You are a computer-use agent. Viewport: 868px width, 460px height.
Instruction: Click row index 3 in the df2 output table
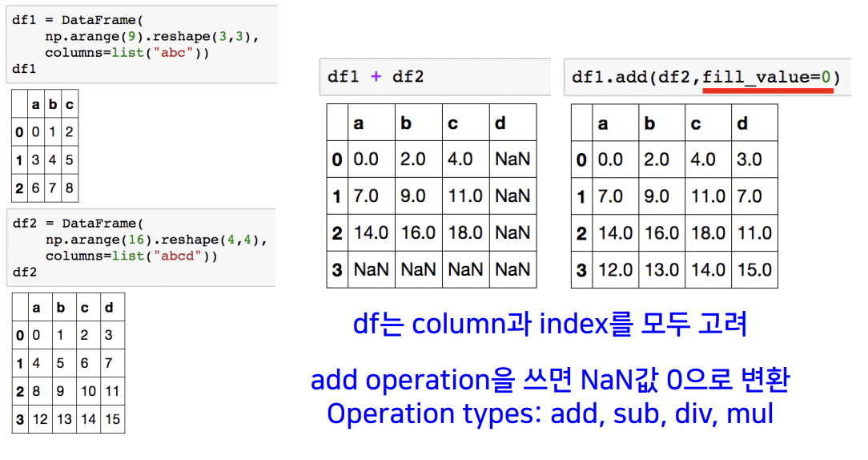[20, 419]
